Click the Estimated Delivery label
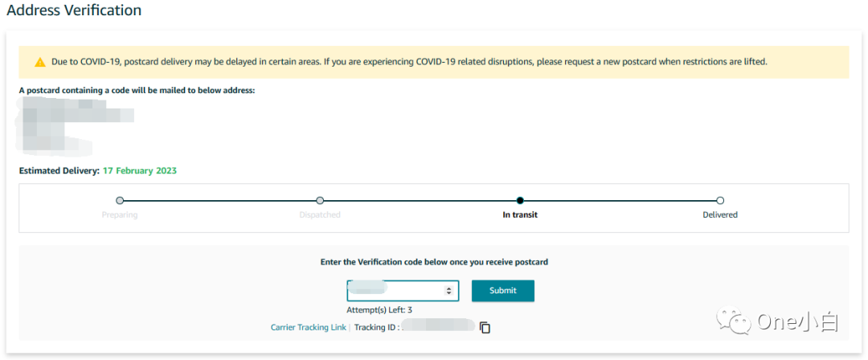Image resolution: width=868 pixels, height=360 pixels. click(x=59, y=170)
